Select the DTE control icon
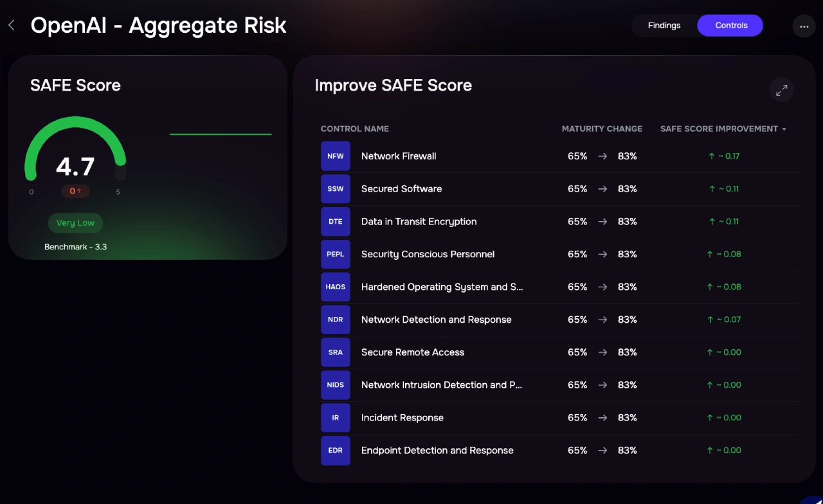The height and width of the screenshot is (504, 823). pos(336,222)
